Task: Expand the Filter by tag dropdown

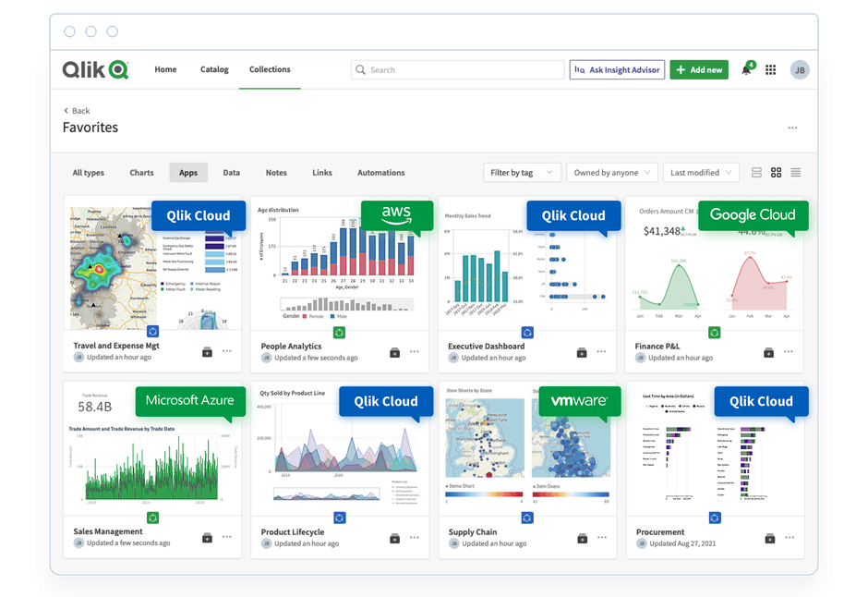Action: [522, 173]
